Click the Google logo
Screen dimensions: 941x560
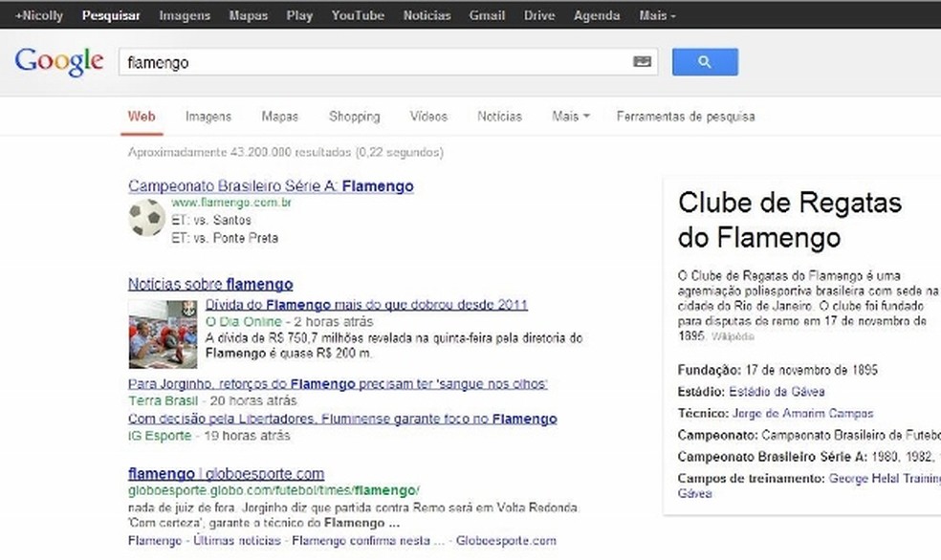(58, 61)
